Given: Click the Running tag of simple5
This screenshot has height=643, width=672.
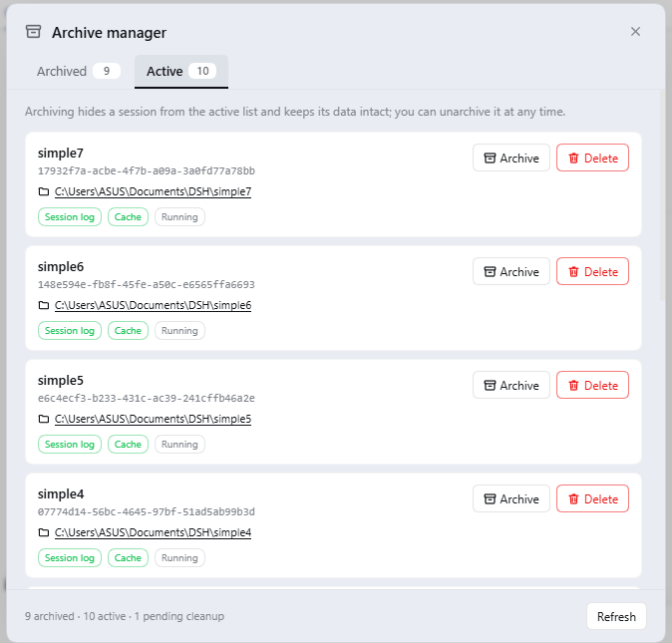Looking at the screenshot, I should tap(179, 445).
